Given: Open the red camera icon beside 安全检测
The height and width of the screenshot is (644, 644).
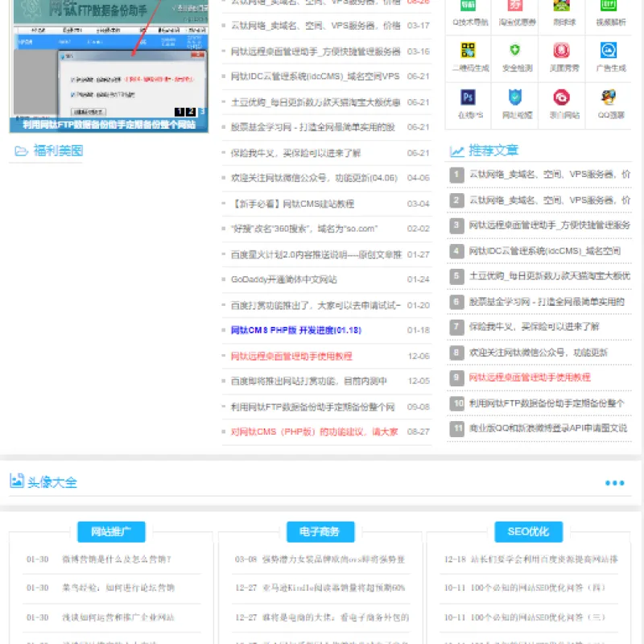Looking at the screenshot, I should pos(561,50).
